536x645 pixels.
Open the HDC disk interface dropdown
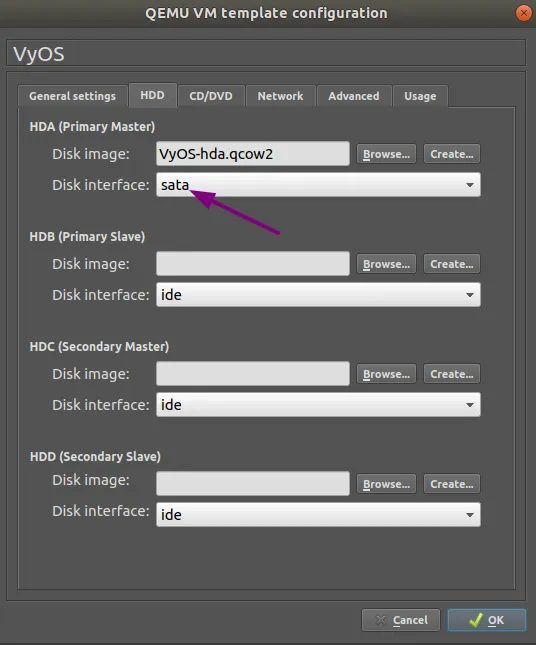(318, 405)
